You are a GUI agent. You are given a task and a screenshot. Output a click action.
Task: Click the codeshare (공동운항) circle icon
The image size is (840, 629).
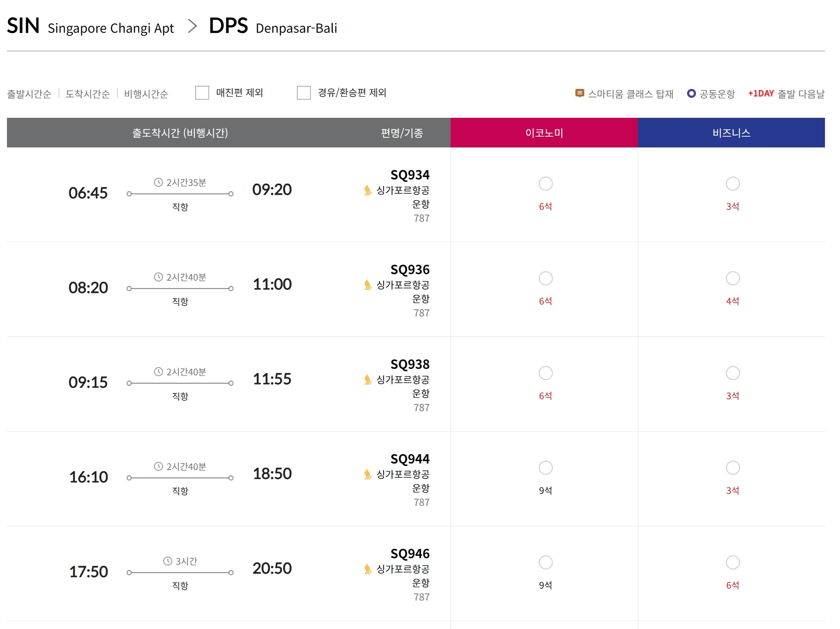coord(691,94)
